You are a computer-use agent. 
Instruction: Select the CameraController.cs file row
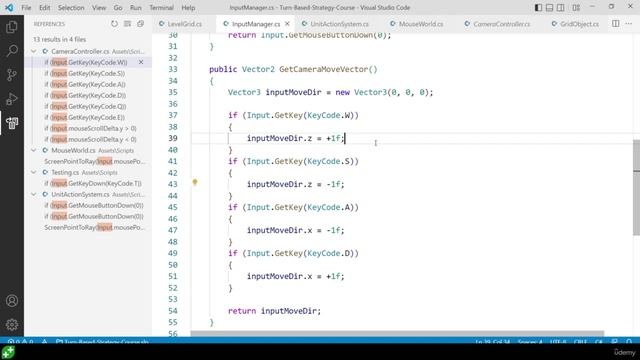click(88, 51)
